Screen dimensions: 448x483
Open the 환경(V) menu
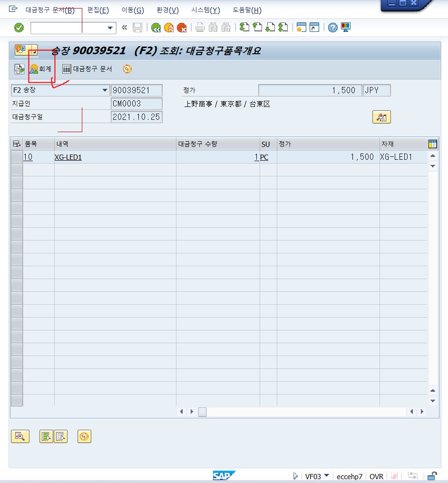tap(167, 10)
